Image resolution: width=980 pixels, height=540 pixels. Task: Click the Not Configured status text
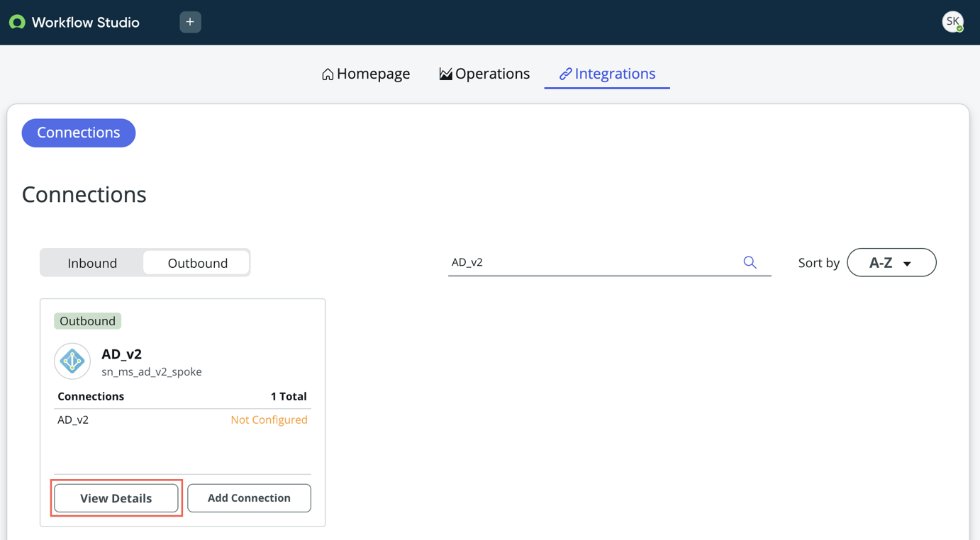coord(269,420)
